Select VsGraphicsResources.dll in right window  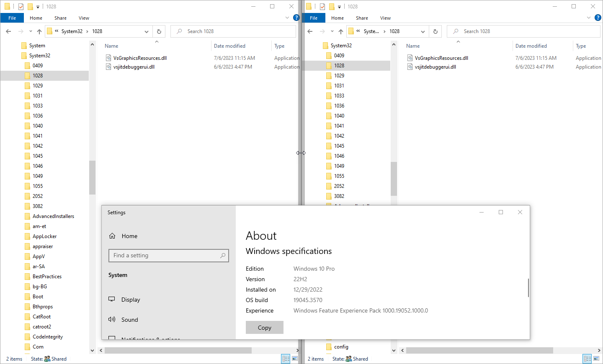click(x=441, y=58)
